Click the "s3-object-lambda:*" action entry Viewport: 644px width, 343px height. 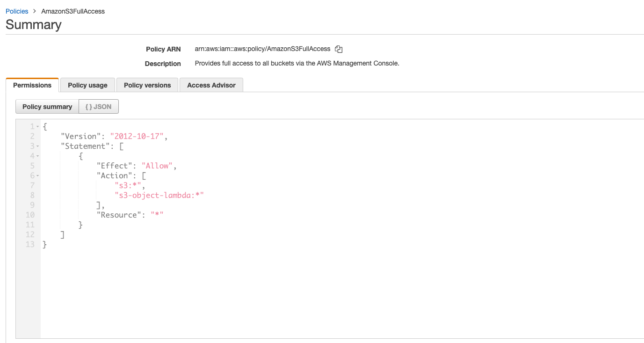click(x=159, y=195)
